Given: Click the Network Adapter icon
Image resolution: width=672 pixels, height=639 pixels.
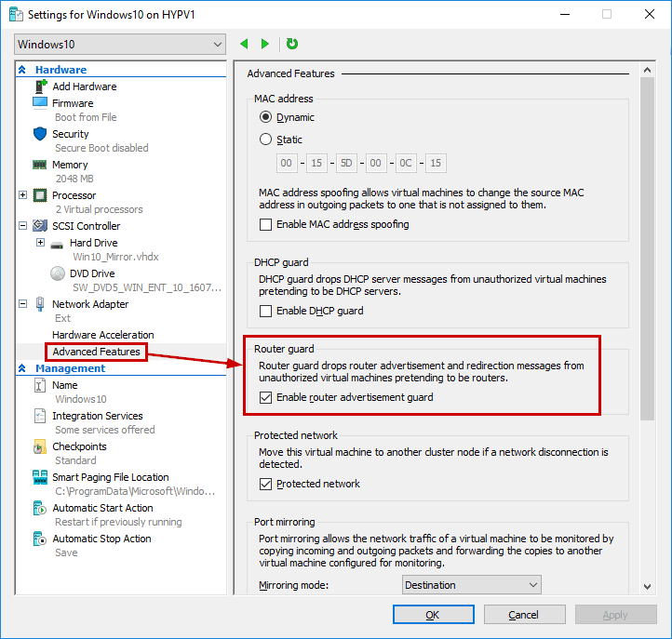Looking at the screenshot, I should point(40,304).
